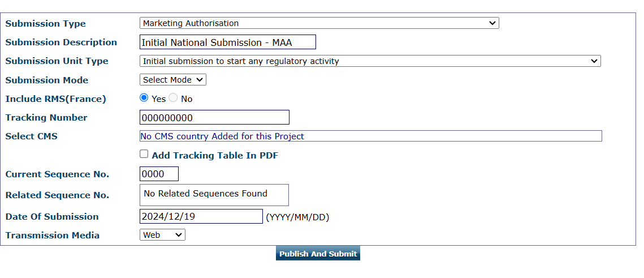Click the Add Tracking Table In PDF label
The width and height of the screenshot is (644, 278).
click(x=215, y=155)
